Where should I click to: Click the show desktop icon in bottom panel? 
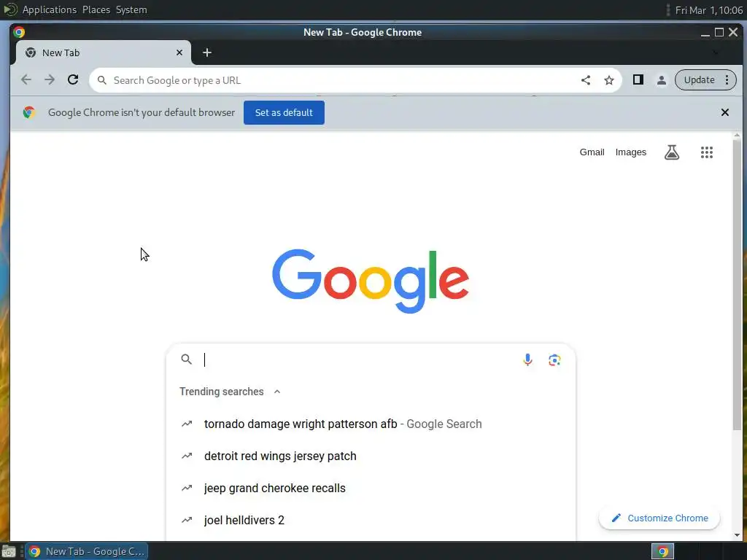(x=9, y=552)
